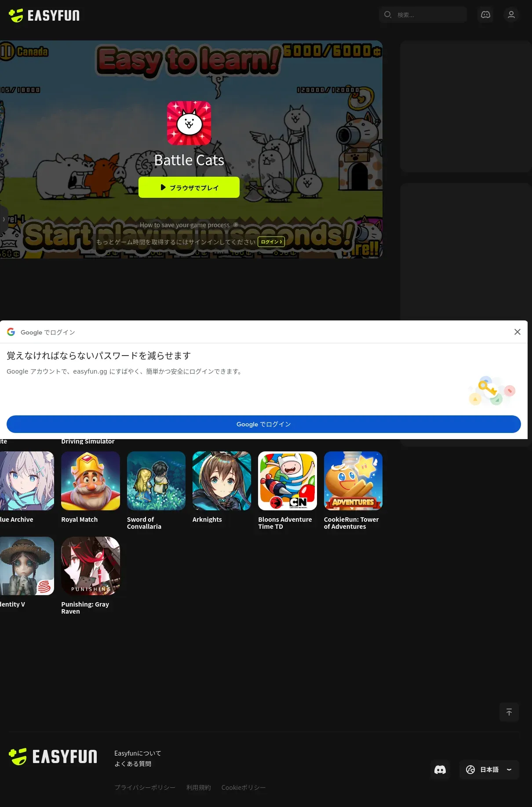Open the Discord icon in the header
Screen dimensions: 532x807
coord(485,15)
